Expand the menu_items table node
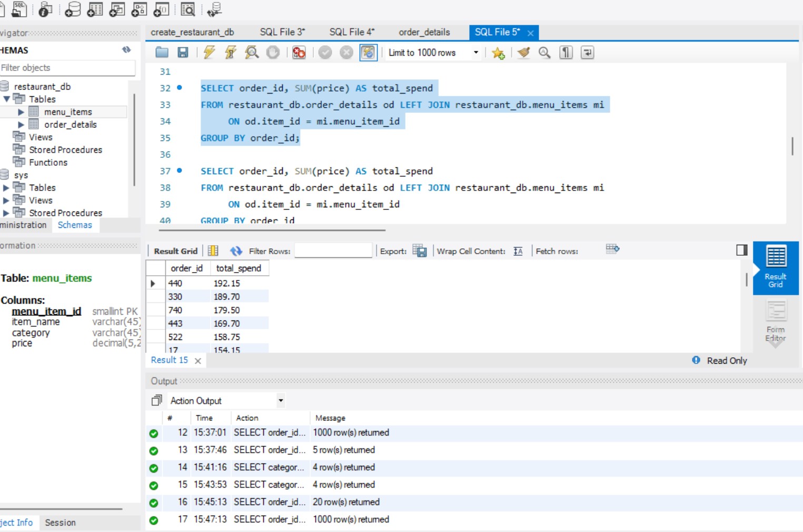Viewport: 803px width, 532px height. (21, 112)
